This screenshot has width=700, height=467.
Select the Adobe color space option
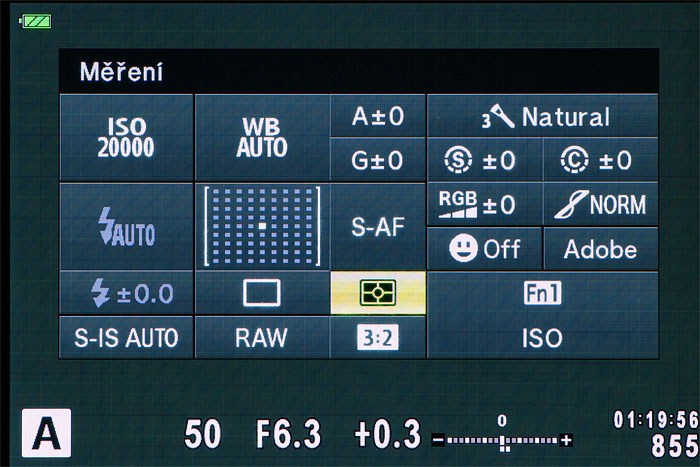[x=600, y=249]
